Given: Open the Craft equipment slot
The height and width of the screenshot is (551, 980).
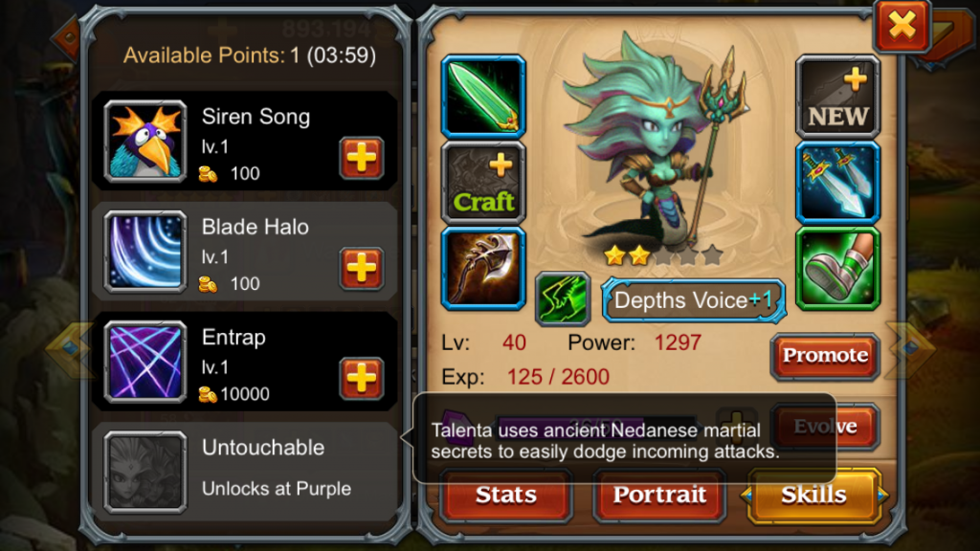Looking at the screenshot, I should pos(483,183).
